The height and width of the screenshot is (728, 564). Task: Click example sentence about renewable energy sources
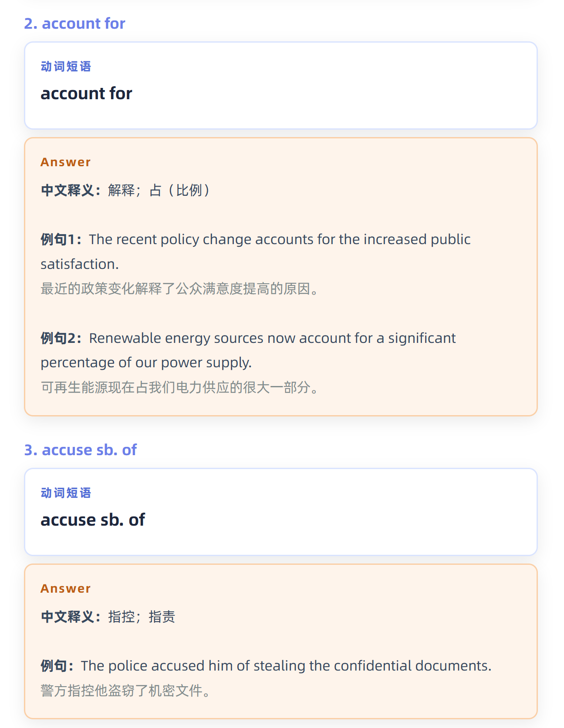(x=248, y=350)
